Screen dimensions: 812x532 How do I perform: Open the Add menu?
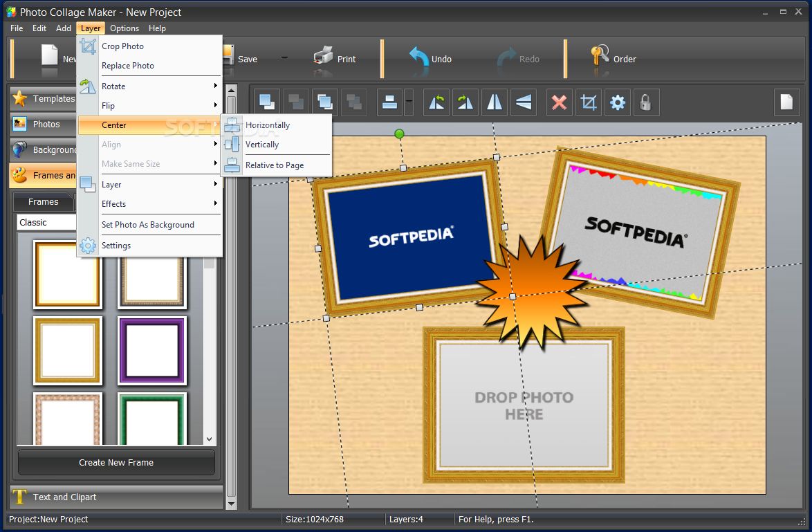tap(63, 28)
